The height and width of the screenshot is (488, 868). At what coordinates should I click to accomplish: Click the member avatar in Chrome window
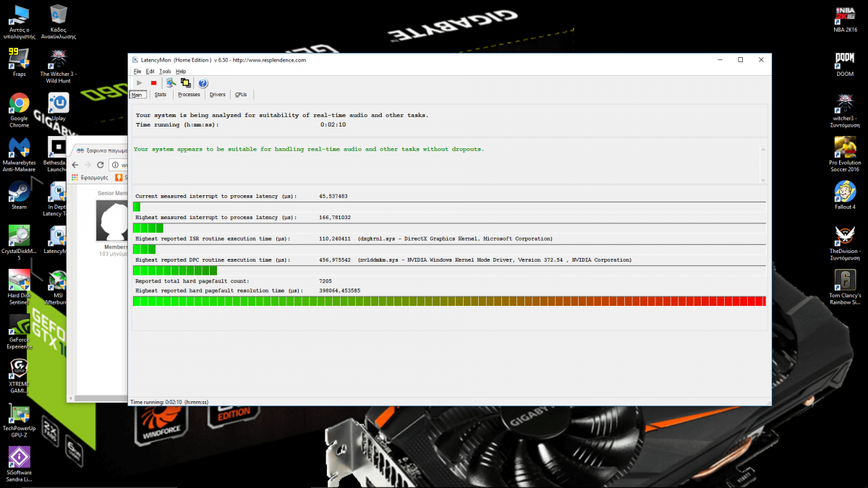tap(113, 221)
